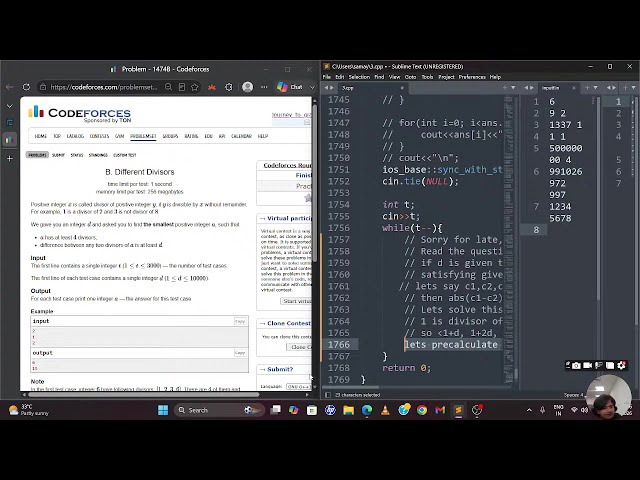Open the CALENDAR link on Codeforces

pos(241,136)
